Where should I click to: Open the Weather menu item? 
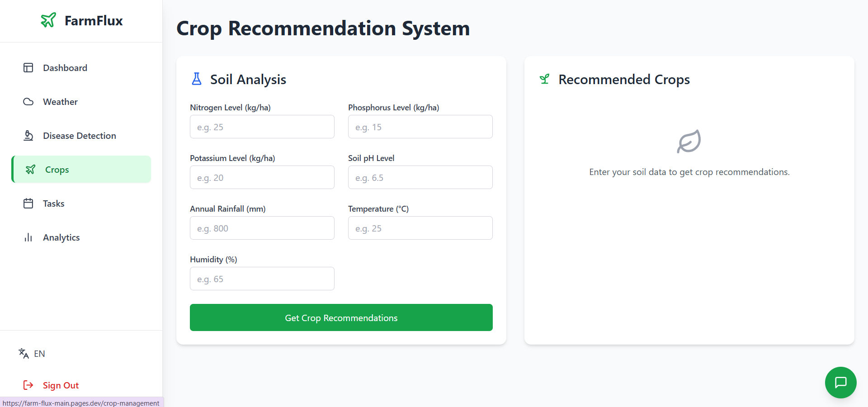coord(60,102)
